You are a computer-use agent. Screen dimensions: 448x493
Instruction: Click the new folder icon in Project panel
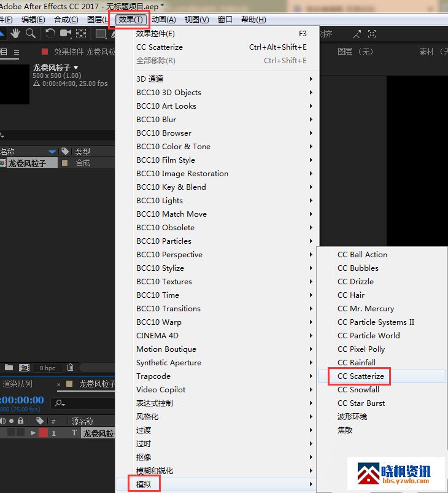(x=9, y=367)
